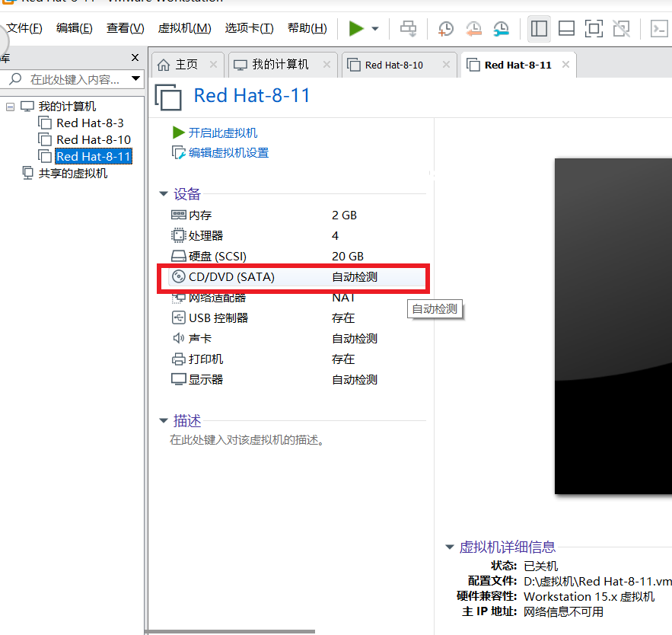Click the Unity mode toolbar icon

[x=622, y=29]
